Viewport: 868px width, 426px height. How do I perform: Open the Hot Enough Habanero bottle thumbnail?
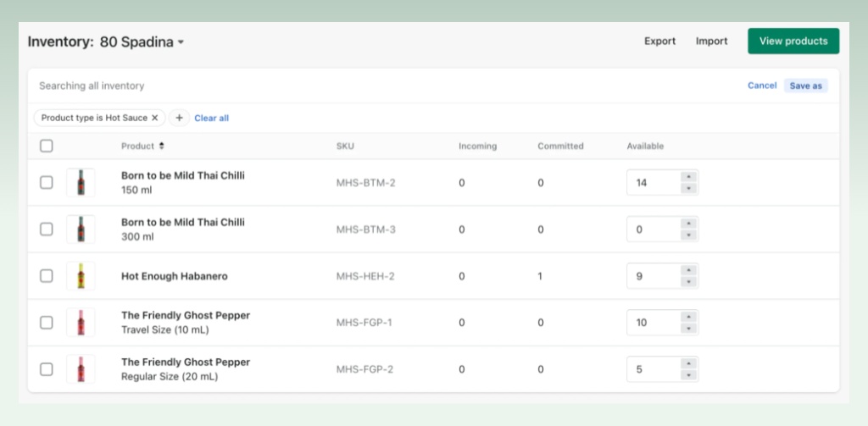[x=81, y=276]
